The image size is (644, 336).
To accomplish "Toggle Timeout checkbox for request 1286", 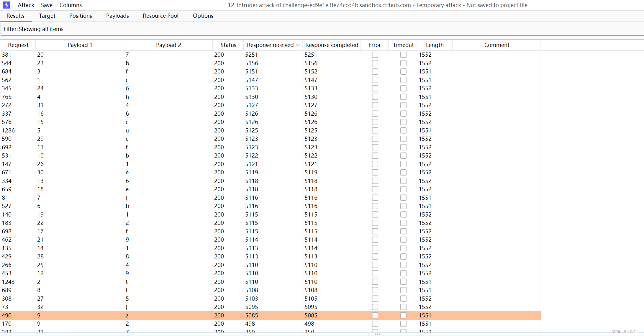I will click(403, 130).
